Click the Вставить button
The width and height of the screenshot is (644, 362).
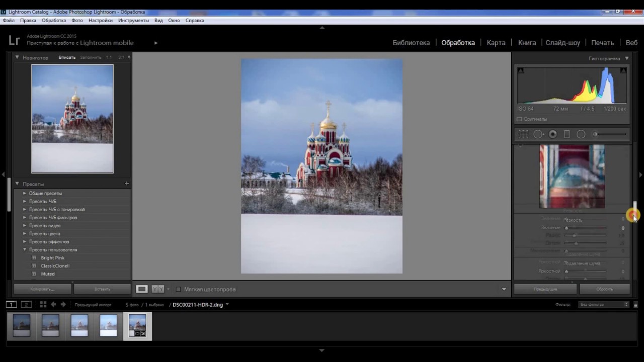(x=102, y=289)
